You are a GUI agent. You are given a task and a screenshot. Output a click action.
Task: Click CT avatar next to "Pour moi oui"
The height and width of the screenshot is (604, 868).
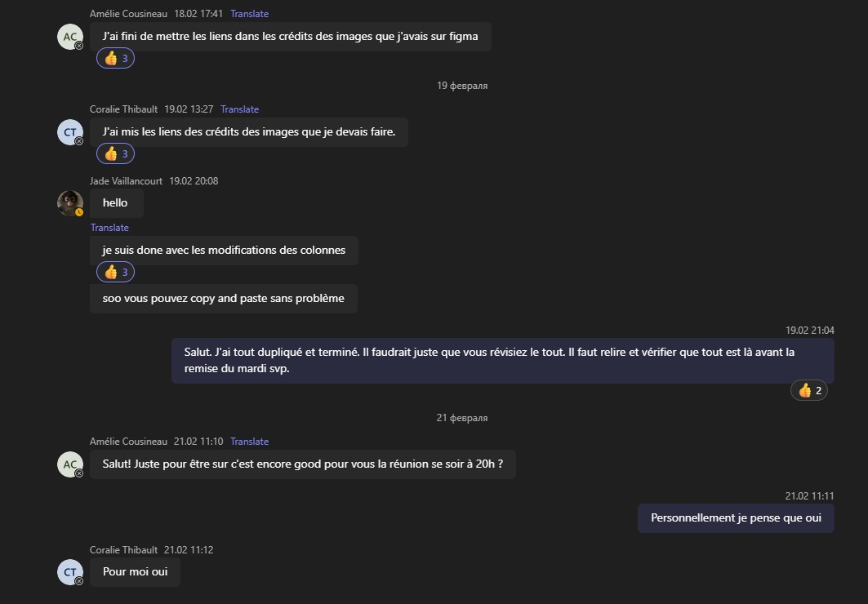70,572
